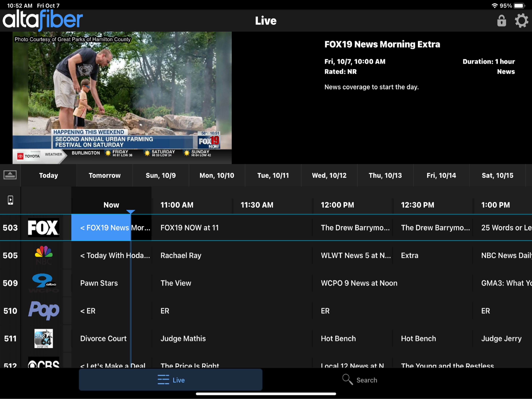The height and width of the screenshot is (399, 532).
Task: Select FOX19 News Morning Extra program
Action: tap(111, 227)
